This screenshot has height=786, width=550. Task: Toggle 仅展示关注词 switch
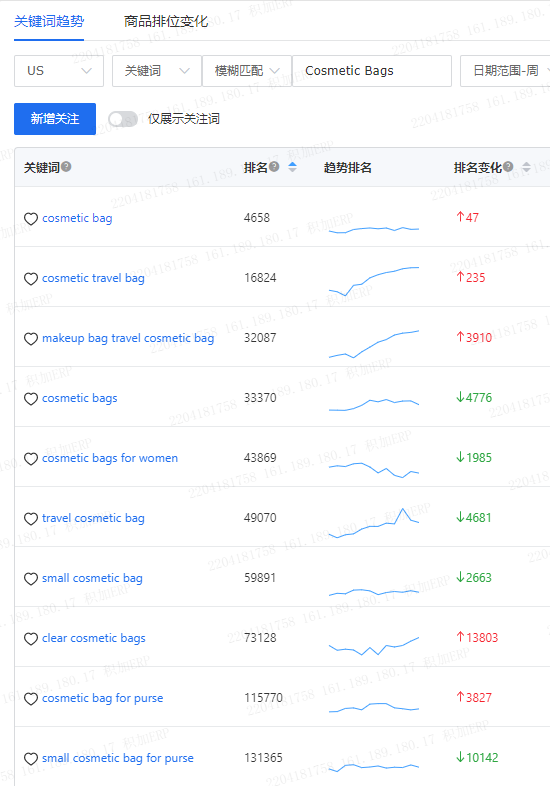tap(123, 119)
